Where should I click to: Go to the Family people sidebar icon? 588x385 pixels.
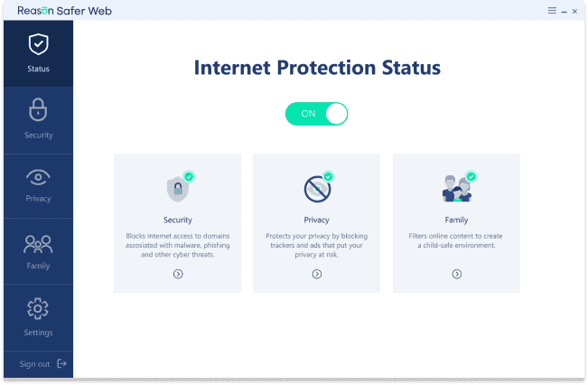(x=38, y=244)
